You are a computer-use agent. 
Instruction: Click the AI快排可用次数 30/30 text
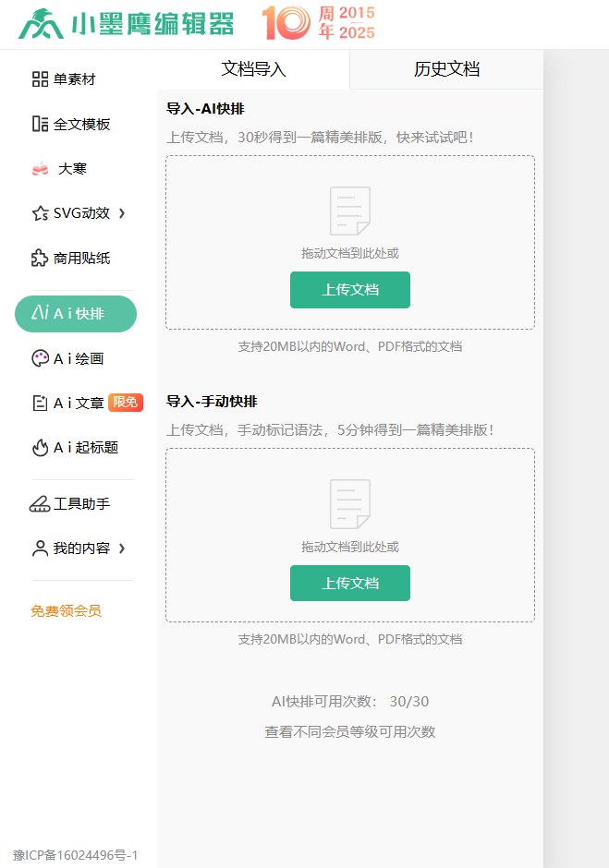(x=350, y=702)
